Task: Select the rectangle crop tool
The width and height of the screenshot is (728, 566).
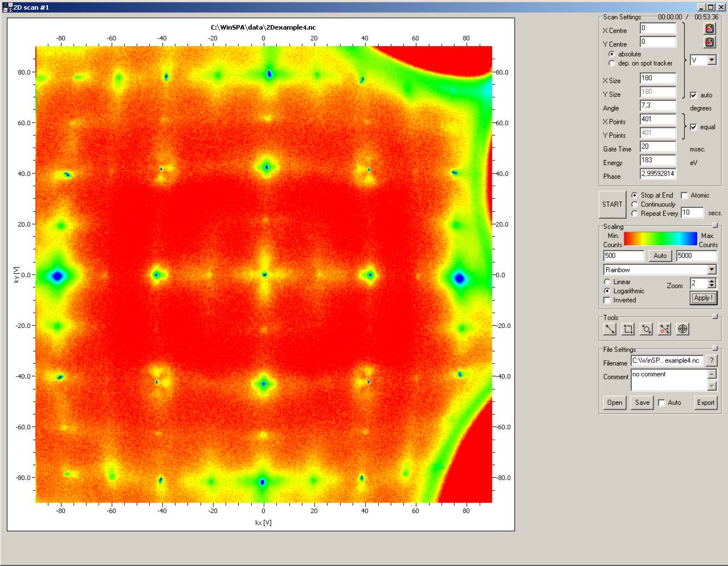Action: pyautogui.click(x=628, y=329)
